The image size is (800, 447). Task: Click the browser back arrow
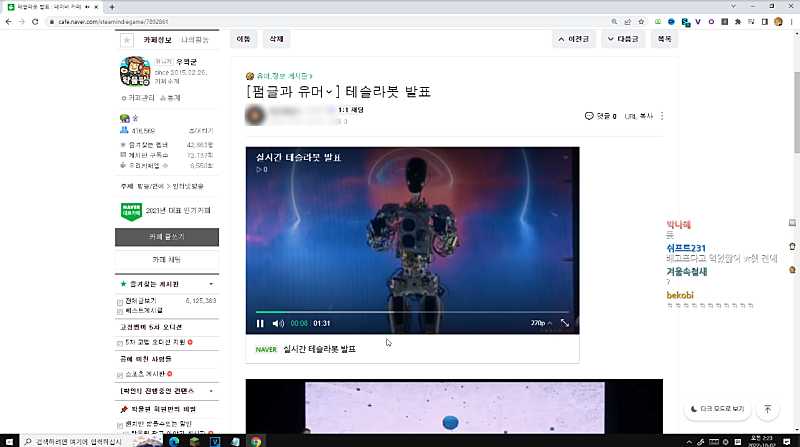[8, 22]
